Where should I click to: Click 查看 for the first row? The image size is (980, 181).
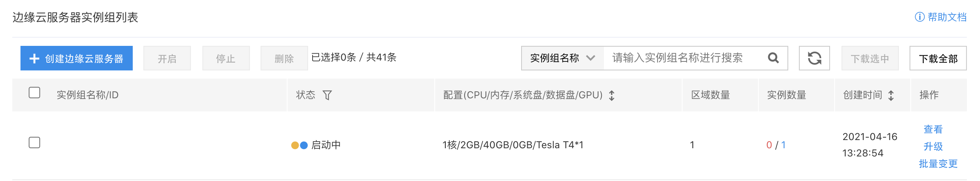tap(933, 129)
